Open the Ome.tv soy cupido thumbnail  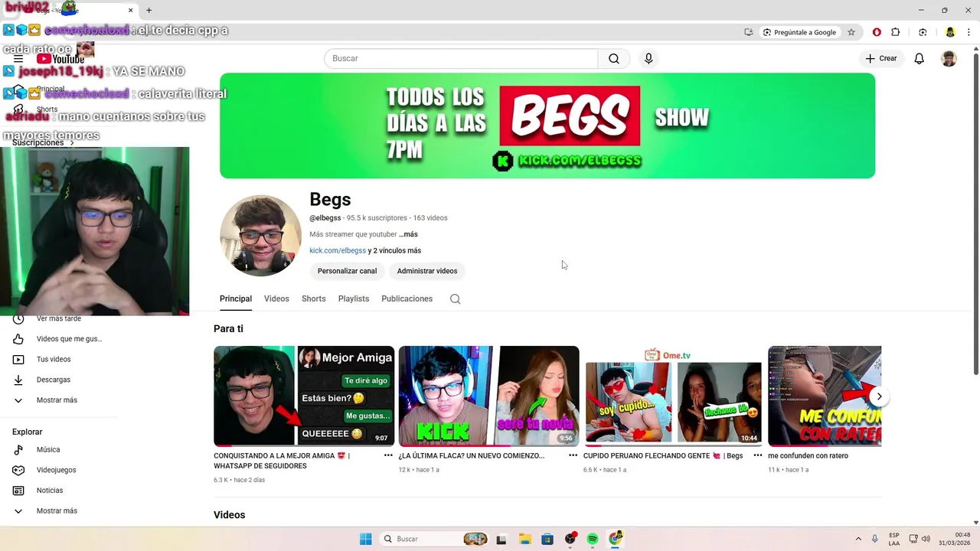pyautogui.click(x=674, y=396)
